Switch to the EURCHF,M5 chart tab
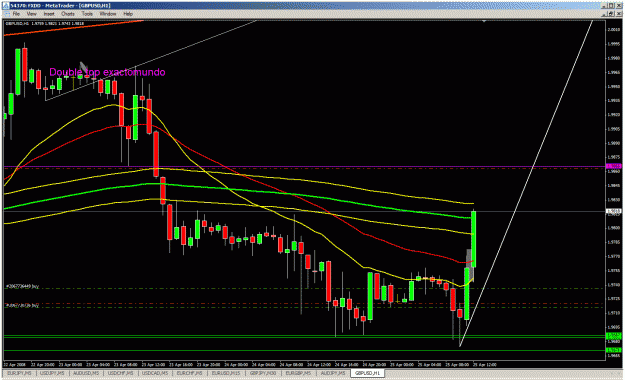 click(191, 373)
